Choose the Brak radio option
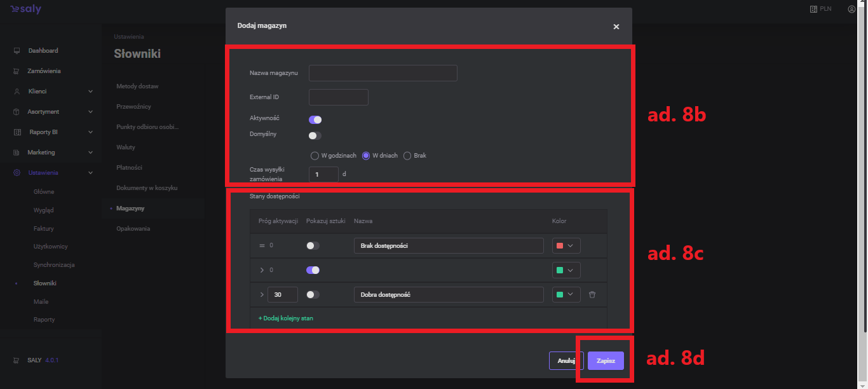Viewport: 868px width, 389px height. [408, 156]
